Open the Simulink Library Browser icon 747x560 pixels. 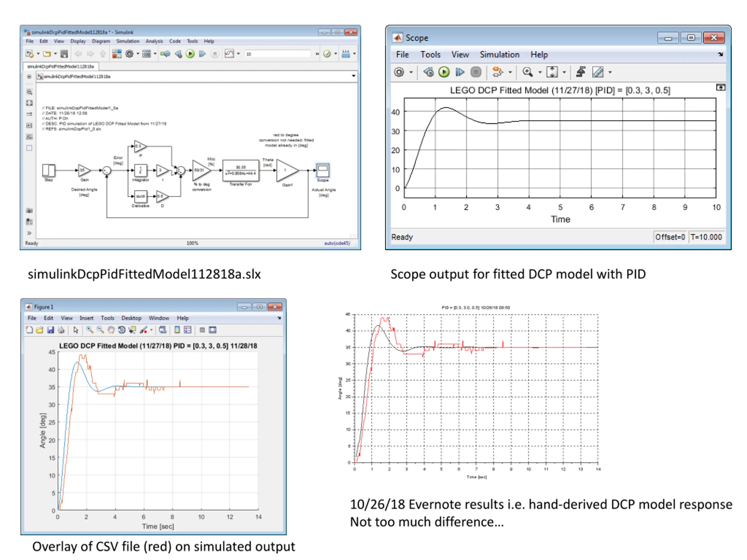tap(117, 54)
